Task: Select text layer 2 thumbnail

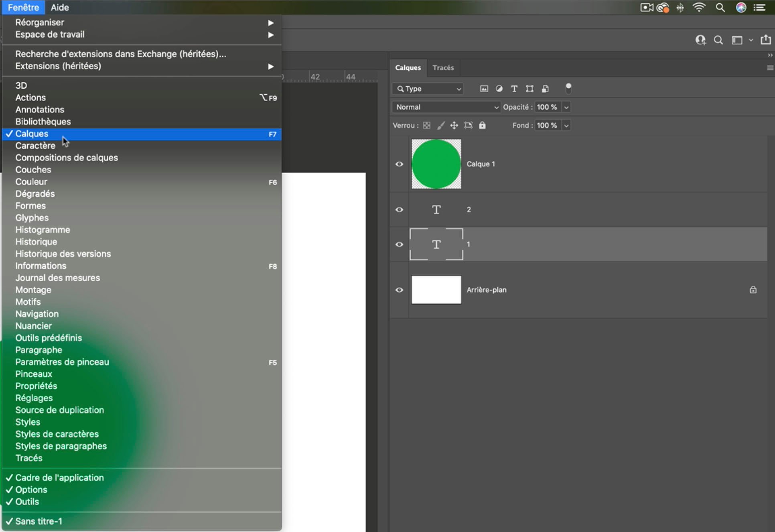Action: point(436,210)
